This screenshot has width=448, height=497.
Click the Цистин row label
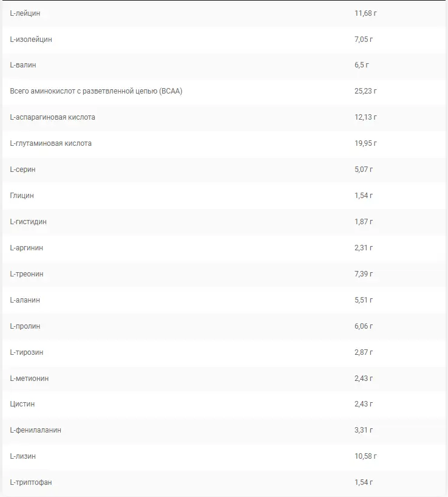[x=22, y=404]
